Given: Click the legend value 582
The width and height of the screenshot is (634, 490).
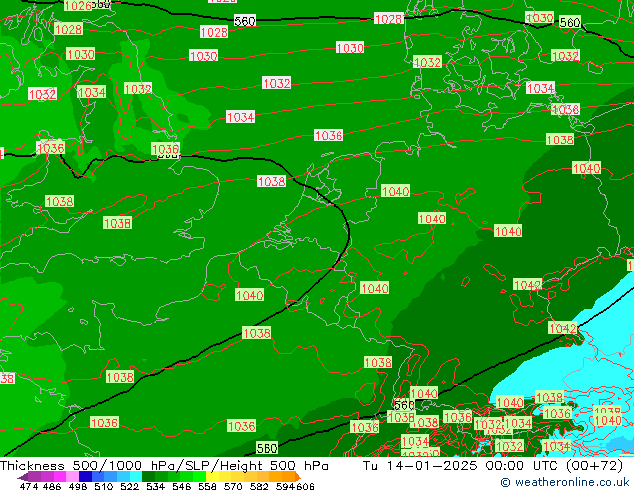Looking at the screenshot, I should coord(259,486).
